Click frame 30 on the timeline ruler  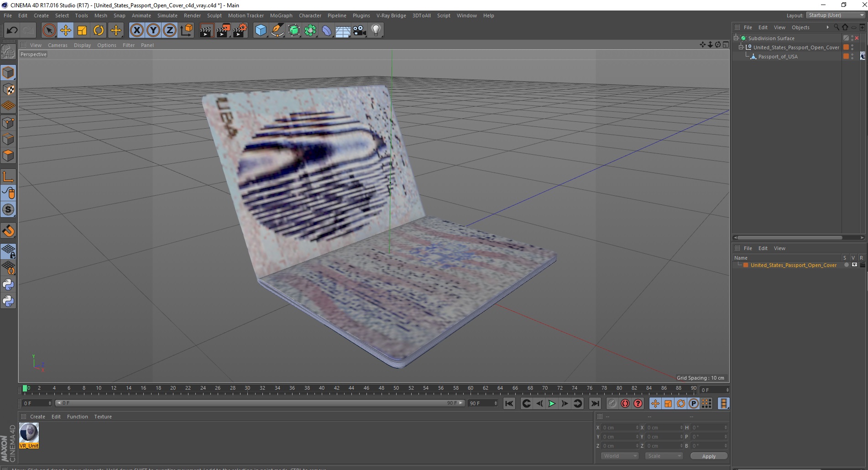click(x=247, y=388)
